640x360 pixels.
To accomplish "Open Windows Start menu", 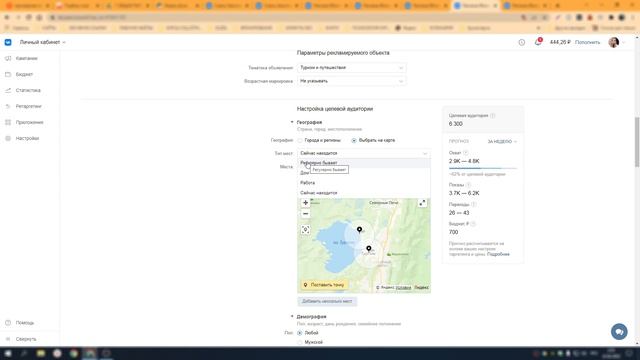I will point(8,353).
